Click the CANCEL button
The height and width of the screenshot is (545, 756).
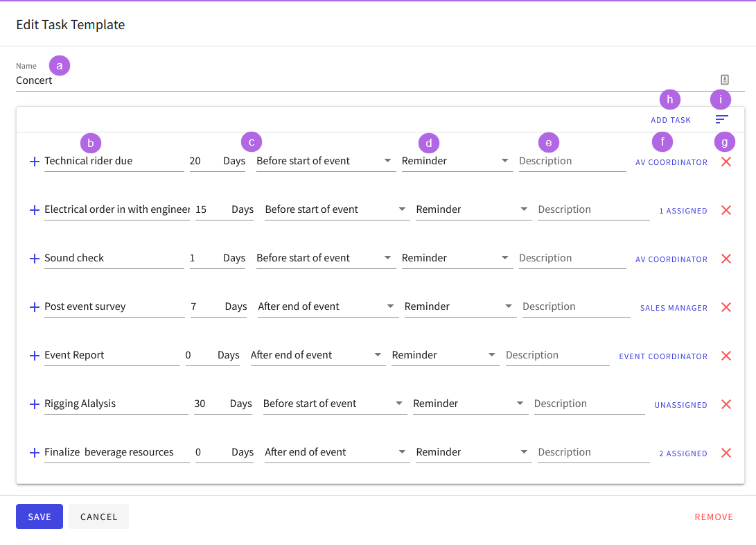point(98,517)
